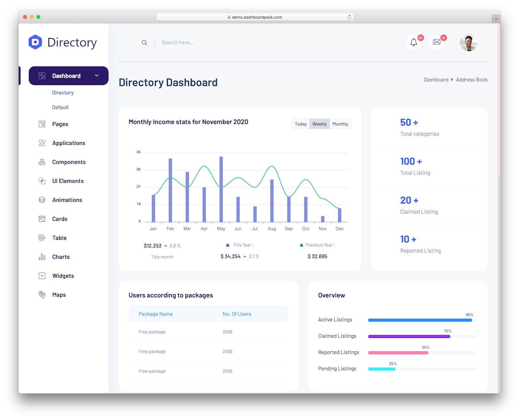Select the Directory submenu item
This screenshot has height=420, width=519.
(63, 92)
